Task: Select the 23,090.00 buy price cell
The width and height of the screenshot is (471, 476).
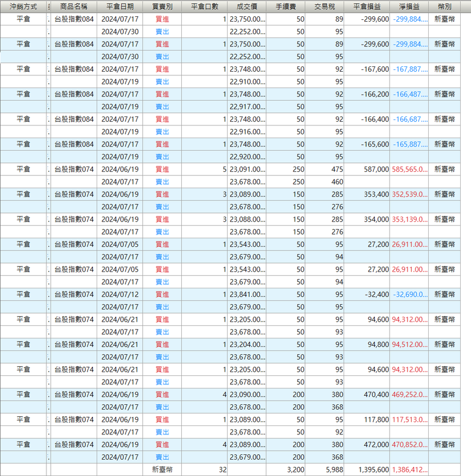Action: (247, 395)
